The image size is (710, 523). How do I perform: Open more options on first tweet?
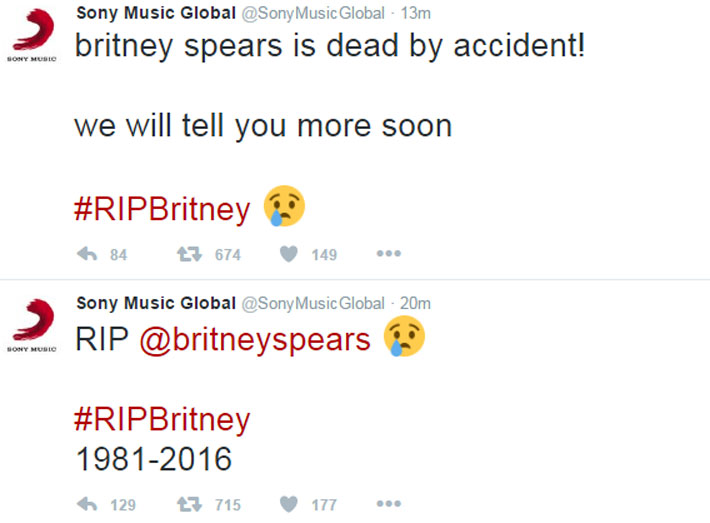[x=388, y=254]
